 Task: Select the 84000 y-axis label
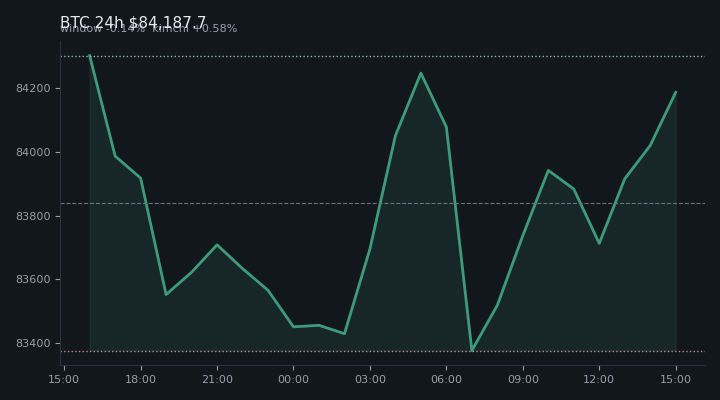pos(34,152)
